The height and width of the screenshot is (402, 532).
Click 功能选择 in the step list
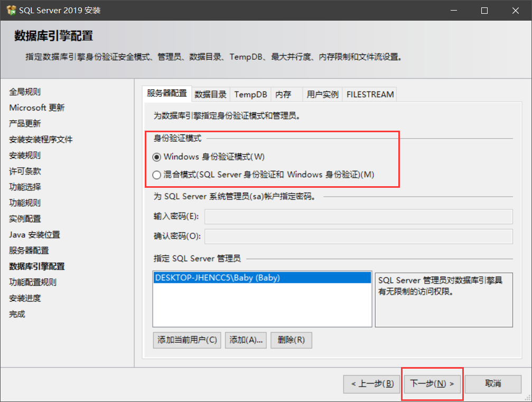(25, 187)
